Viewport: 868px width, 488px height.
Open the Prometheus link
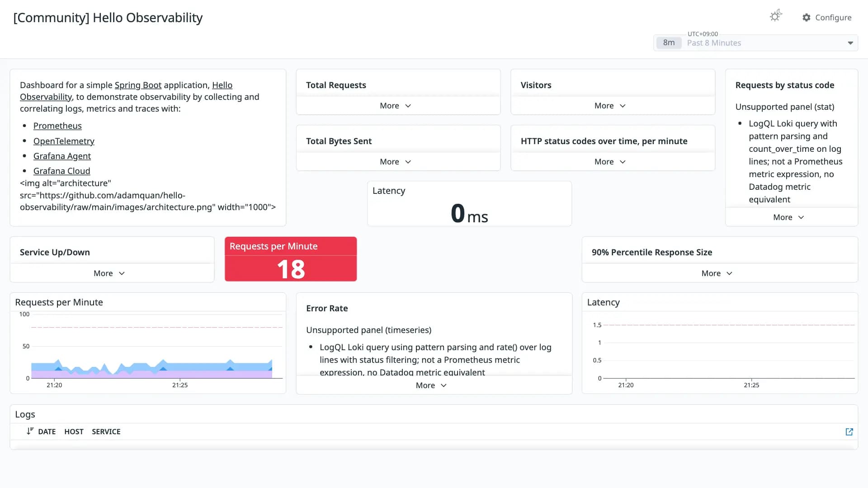point(57,126)
